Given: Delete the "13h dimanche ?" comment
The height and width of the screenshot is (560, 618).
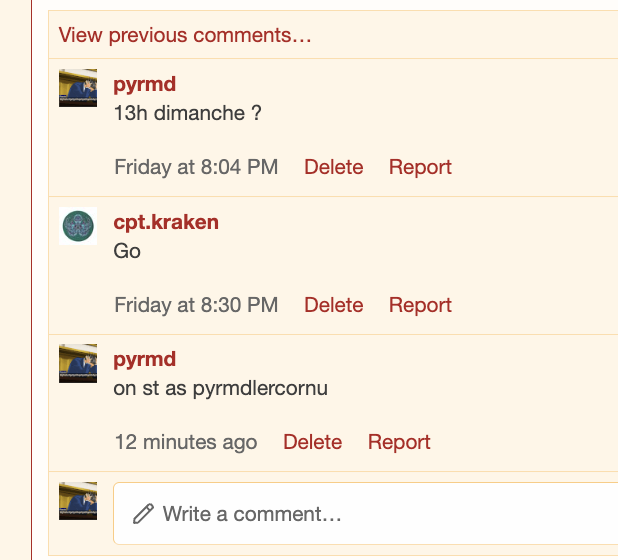Looking at the screenshot, I should coord(333,167).
